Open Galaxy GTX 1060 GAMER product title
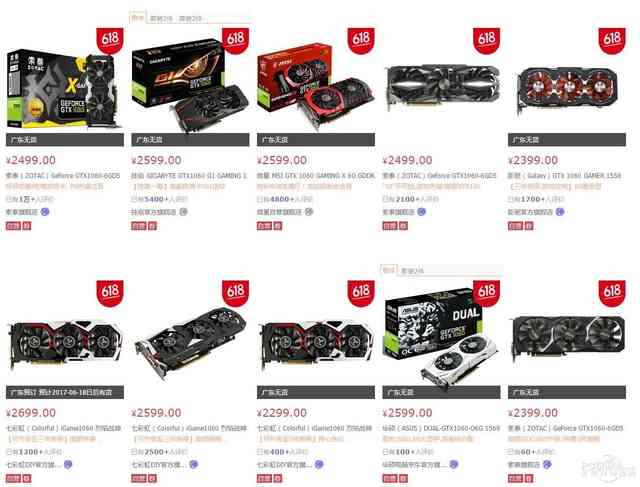 click(x=564, y=176)
